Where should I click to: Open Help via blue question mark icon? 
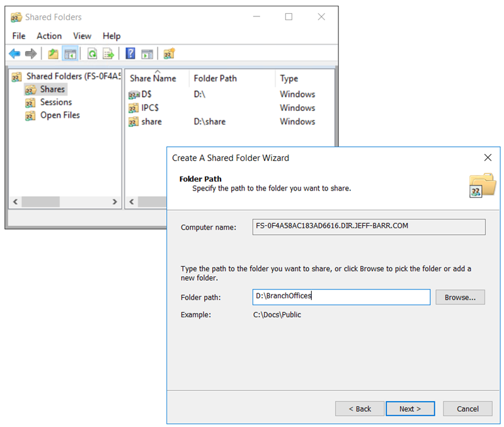click(x=130, y=54)
